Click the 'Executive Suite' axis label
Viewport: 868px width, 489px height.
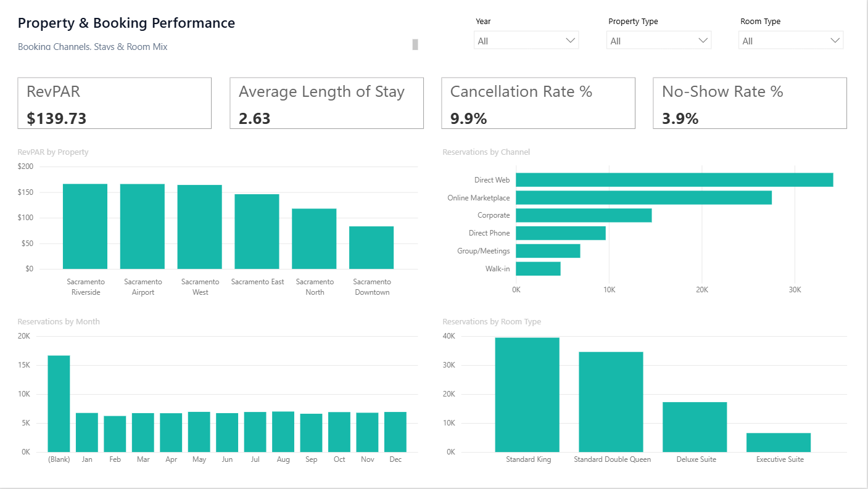[780, 459]
